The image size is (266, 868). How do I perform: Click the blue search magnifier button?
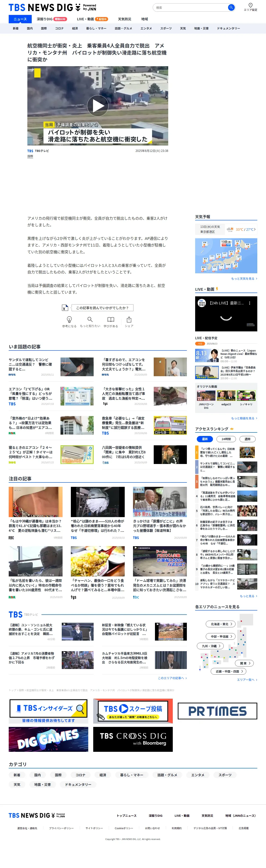(x=231, y=7)
